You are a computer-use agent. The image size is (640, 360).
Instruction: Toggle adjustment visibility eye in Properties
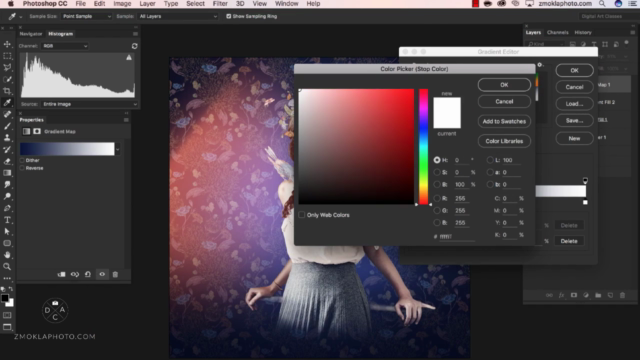point(102,274)
